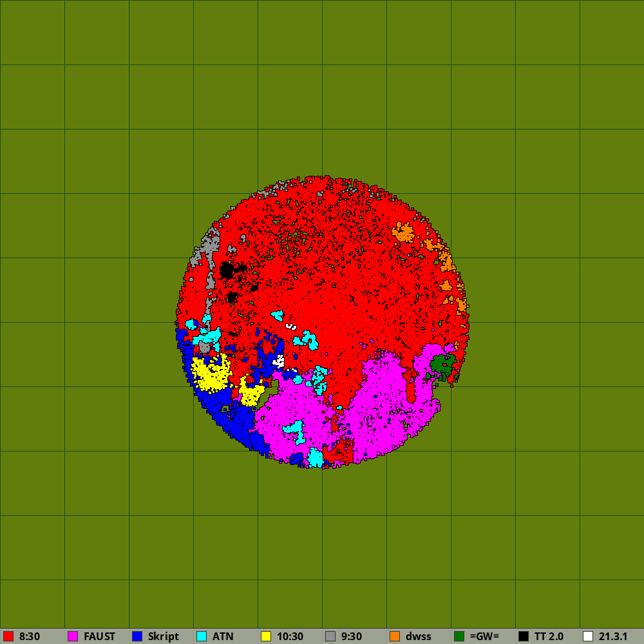Click the orange dwss legend swatch
Screen dimensions: 644x644
(x=395, y=636)
